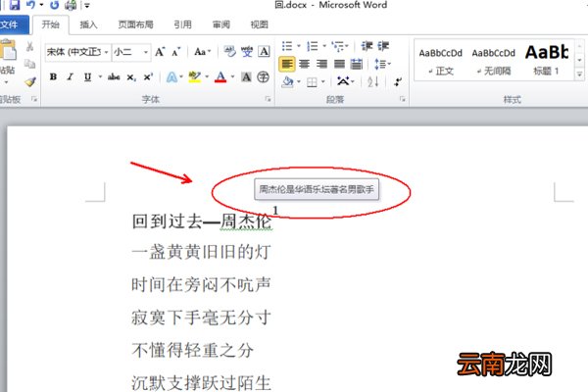
Task: Open the Change Case Aa dropdown
Action: [203, 52]
